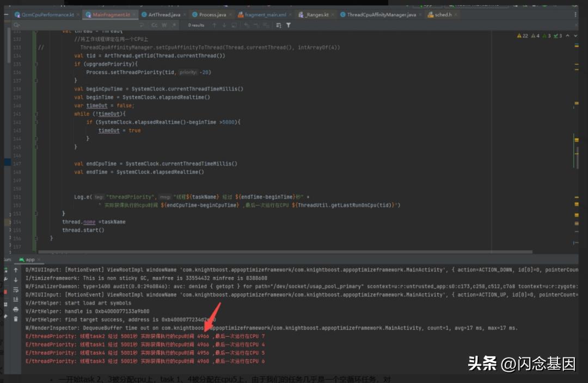
Task: Toggle match case 'Cc' search option
Action: [x=154, y=25]
